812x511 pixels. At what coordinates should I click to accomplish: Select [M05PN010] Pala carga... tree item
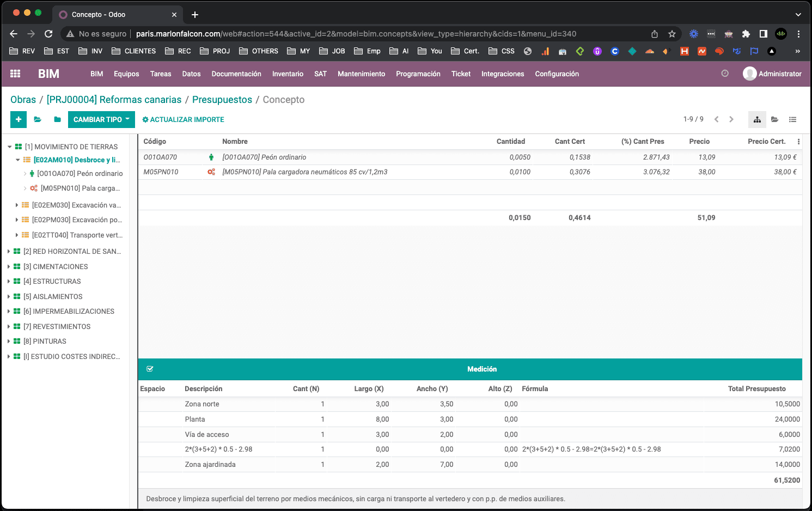[80, 188]
